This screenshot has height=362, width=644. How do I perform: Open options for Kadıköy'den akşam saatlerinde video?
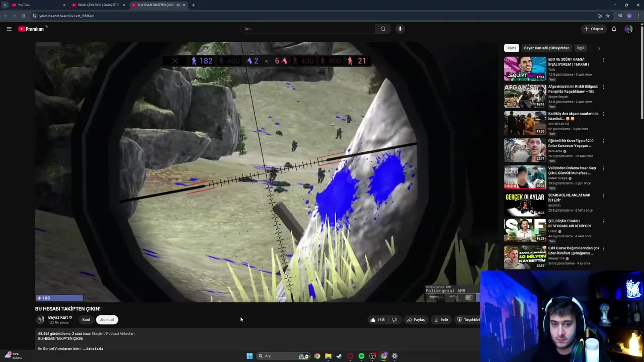(603, 114)
